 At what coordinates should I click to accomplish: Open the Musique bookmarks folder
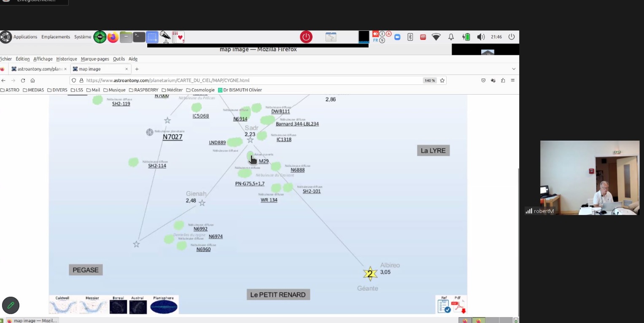click(114, 90)
